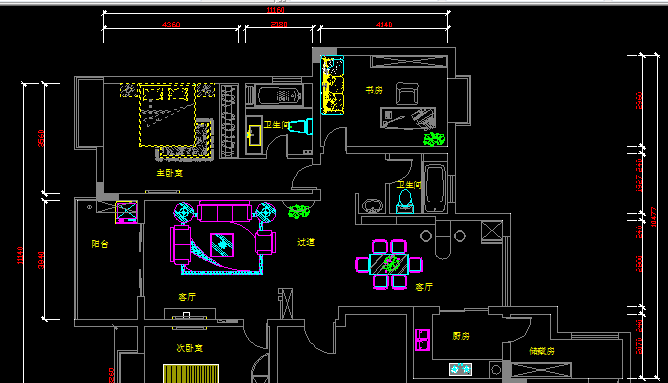The image size is (668, 383).
Task: Select the bathtub in master bathroom
Action: pyautogui.click(x=279, y=95)
